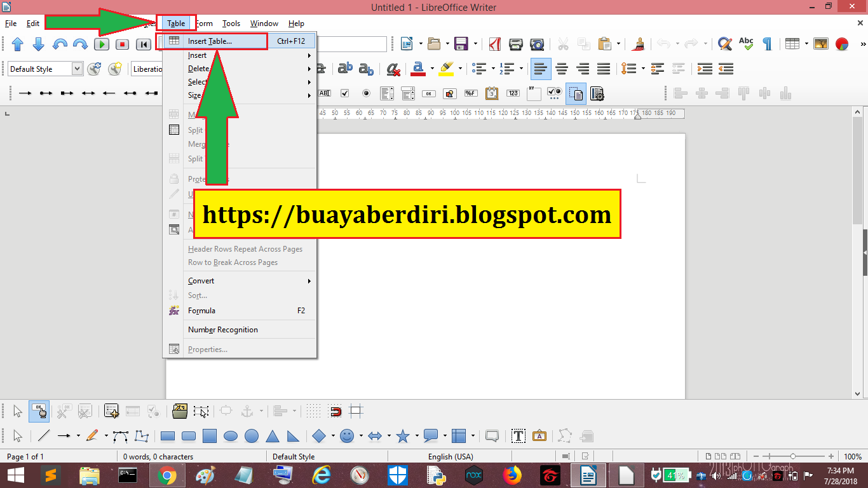
Task: Select the Freeform pencil tool
Action: [92, 436]
